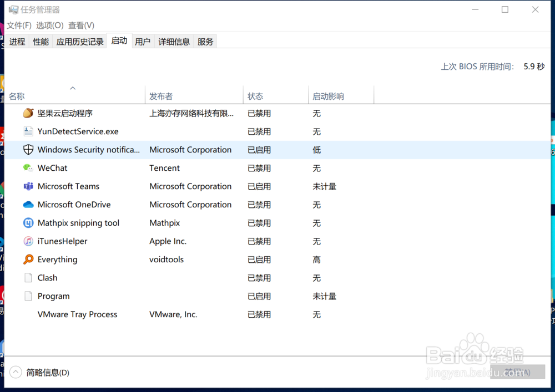Select the WeChat green icon
The image size is (555, 392).
28,168
